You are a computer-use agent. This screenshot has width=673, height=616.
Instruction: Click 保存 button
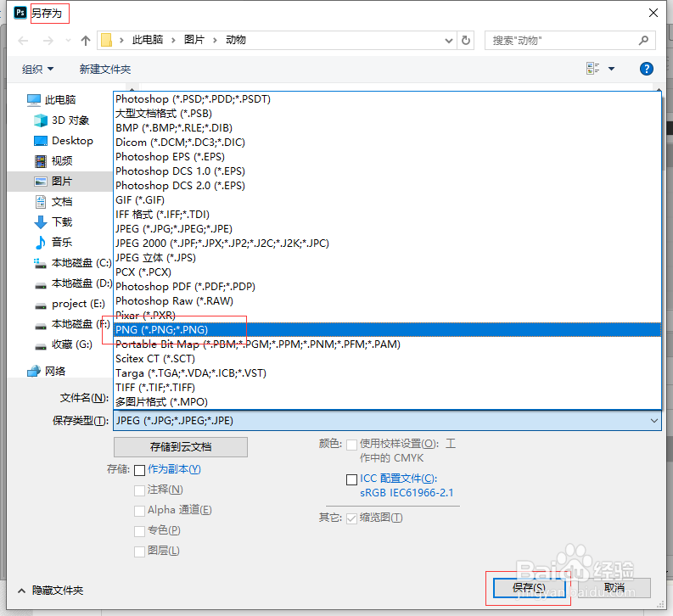530,588
